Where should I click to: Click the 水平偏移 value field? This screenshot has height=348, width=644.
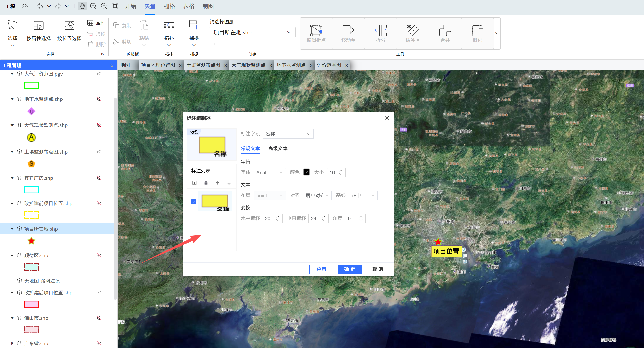[272, 219]
